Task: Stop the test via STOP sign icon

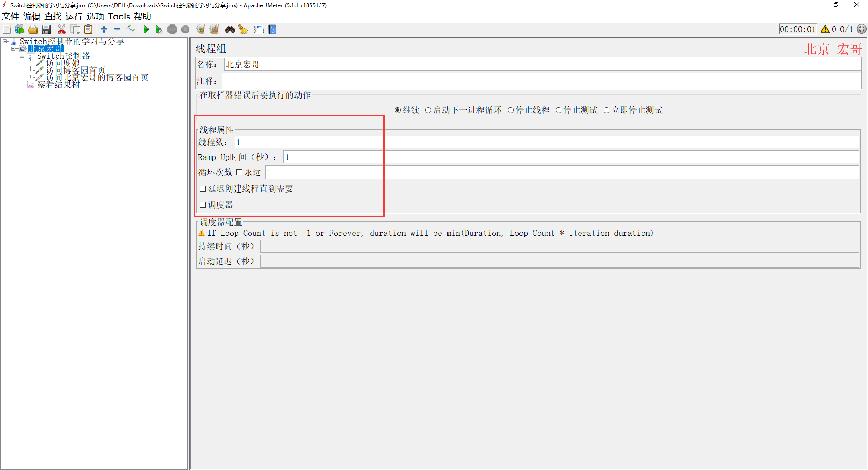Action: click(x=172, y=29)
